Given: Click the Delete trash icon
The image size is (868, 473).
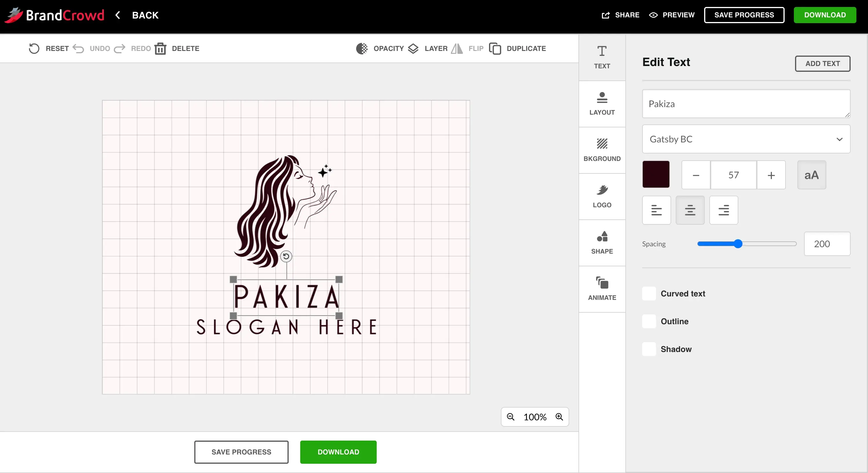Looking at the screenshot, I should point(160,49).
